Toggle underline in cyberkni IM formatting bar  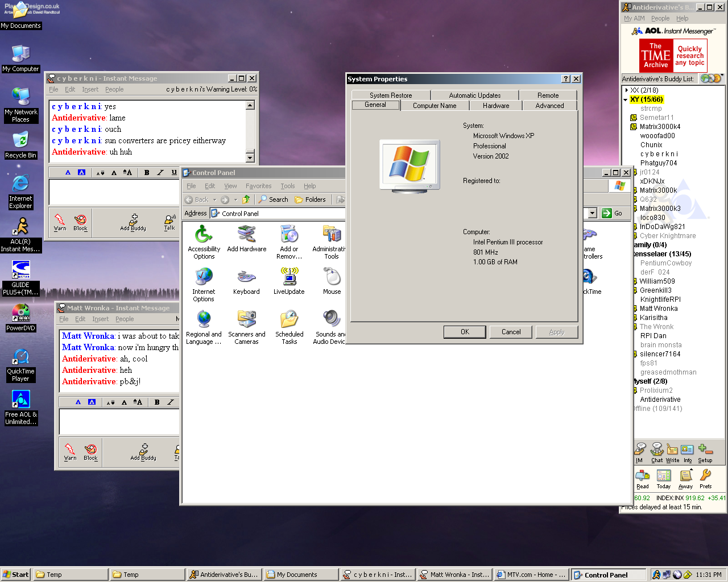174,172
